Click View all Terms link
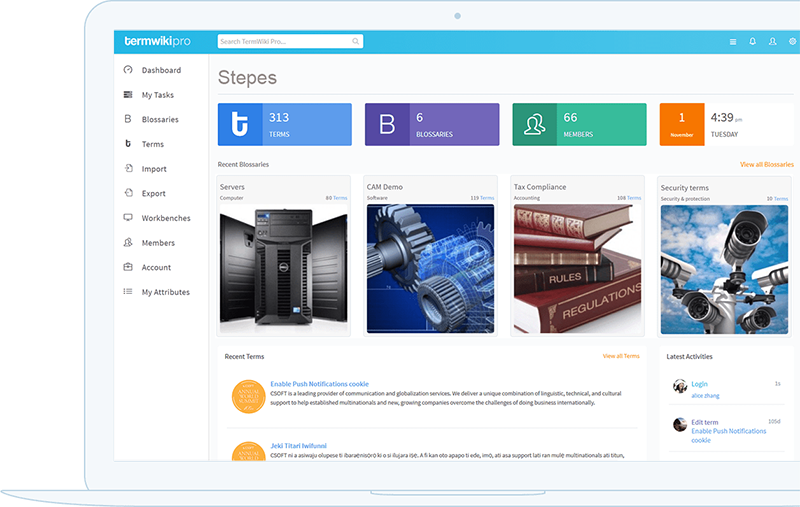The height and width of the screenshot is (507, 800). [621, 356]
